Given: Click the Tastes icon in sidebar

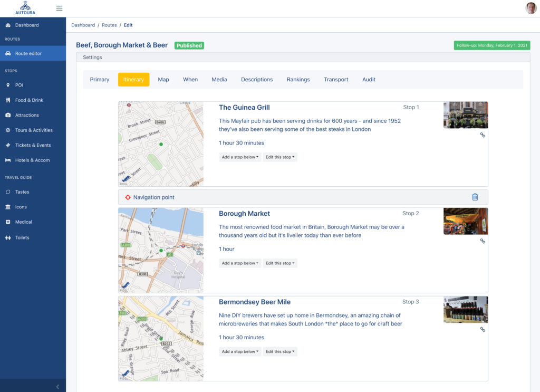Looking at the screenshot, I should (8, 192).
